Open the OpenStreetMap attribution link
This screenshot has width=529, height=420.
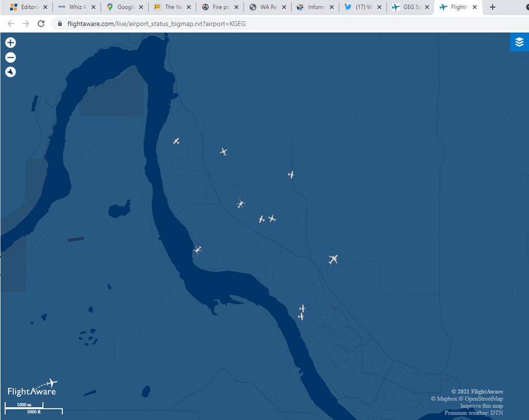coord(484,399)
